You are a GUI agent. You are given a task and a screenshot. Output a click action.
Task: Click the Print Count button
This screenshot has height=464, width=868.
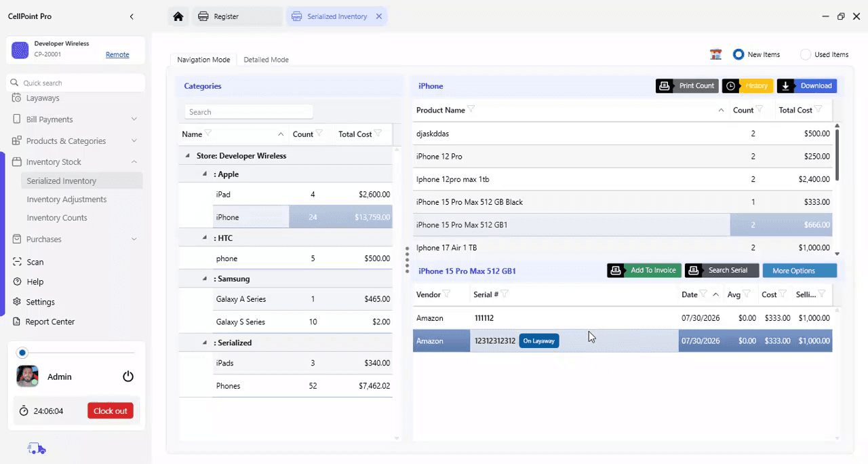687,85
